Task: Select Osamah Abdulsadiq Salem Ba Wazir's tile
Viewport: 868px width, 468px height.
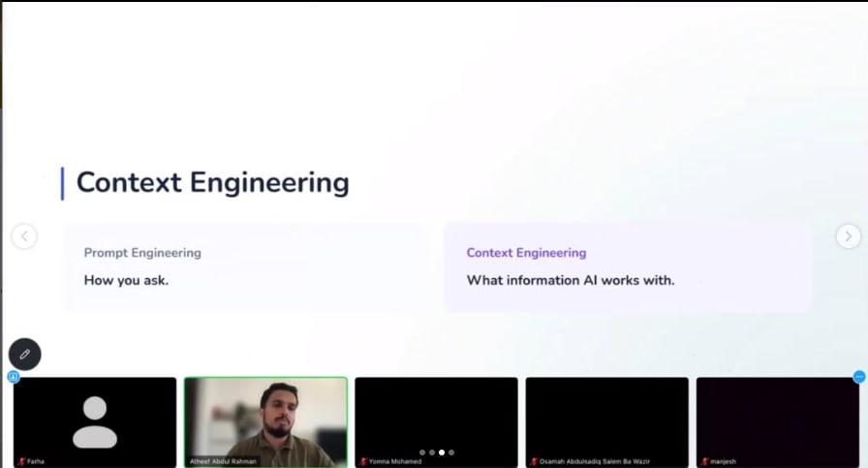Action: tap(607, 422)
